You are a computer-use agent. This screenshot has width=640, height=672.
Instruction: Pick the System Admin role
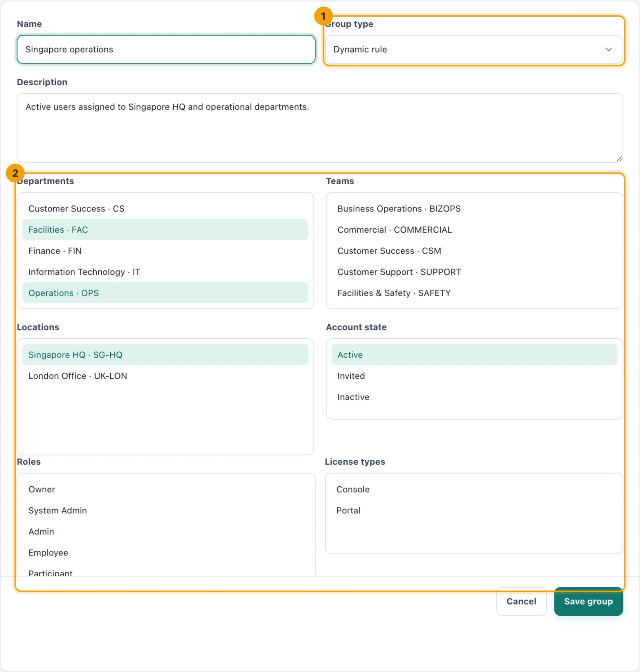(x=166, y=511)
